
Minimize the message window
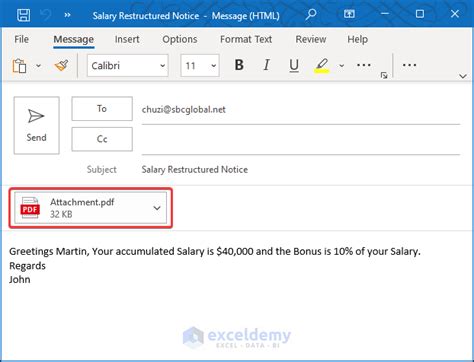pyautogui.click(x=385, y=14)
